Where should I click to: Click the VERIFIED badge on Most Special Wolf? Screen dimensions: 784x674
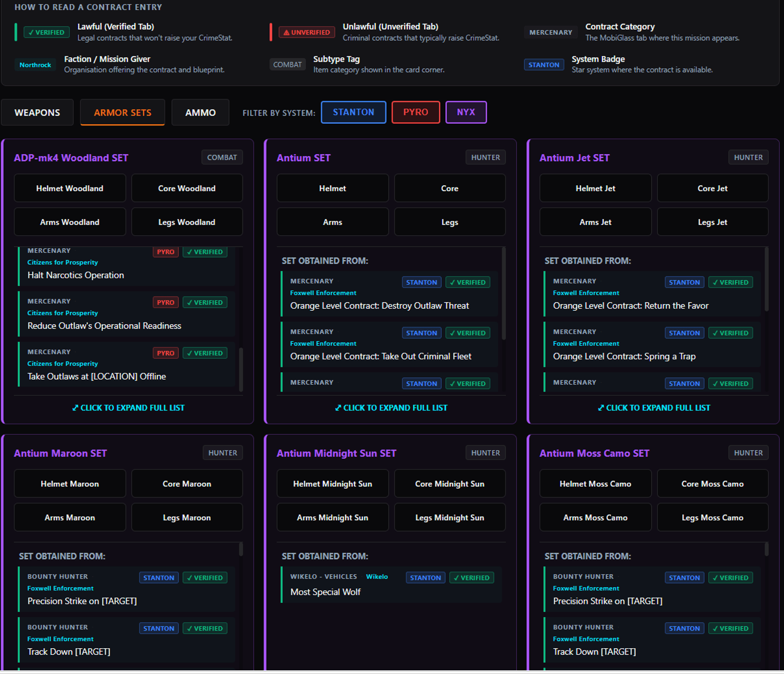coord(471,578)
